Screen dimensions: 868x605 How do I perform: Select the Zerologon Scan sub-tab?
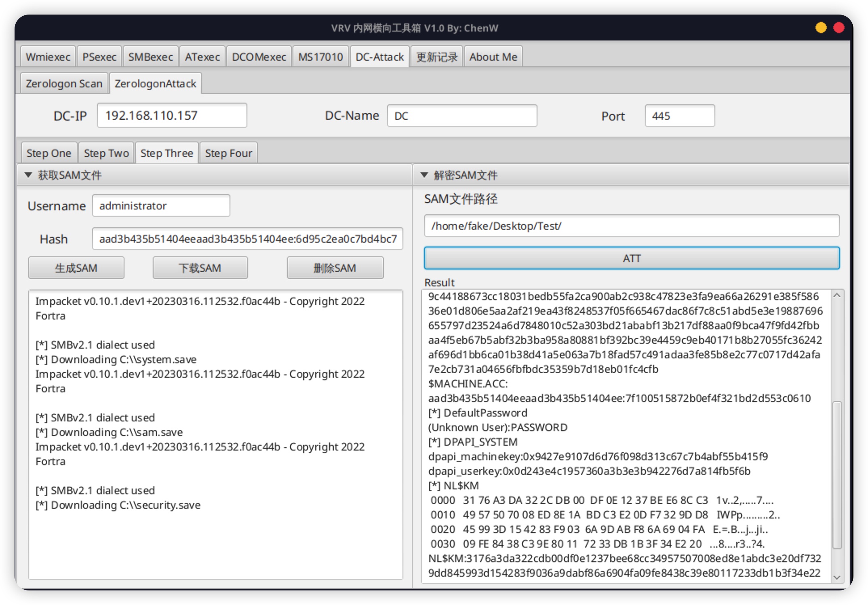[64, 84]
